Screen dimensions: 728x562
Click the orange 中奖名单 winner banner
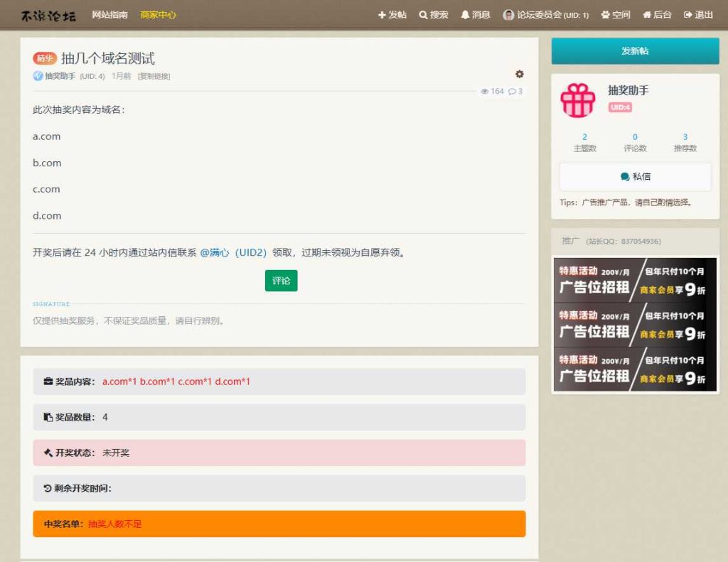(279, 524)
